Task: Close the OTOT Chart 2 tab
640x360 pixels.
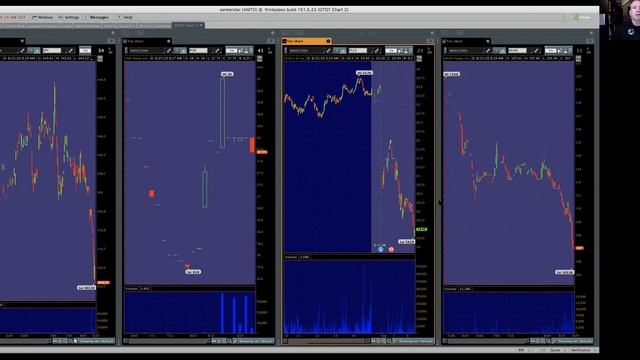Action: (x=201, y=25)
